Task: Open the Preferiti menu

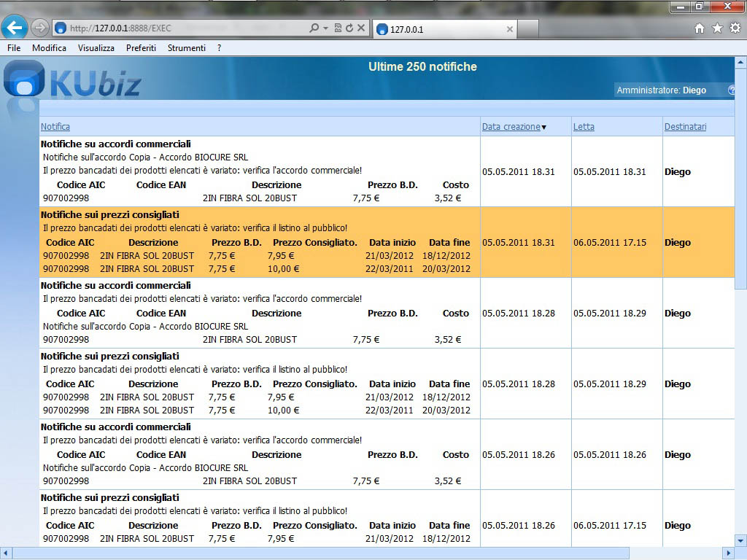Action: click(141, 48)
